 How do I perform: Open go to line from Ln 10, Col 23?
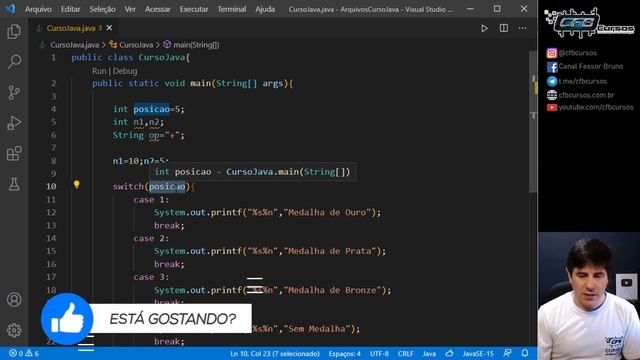275,353
